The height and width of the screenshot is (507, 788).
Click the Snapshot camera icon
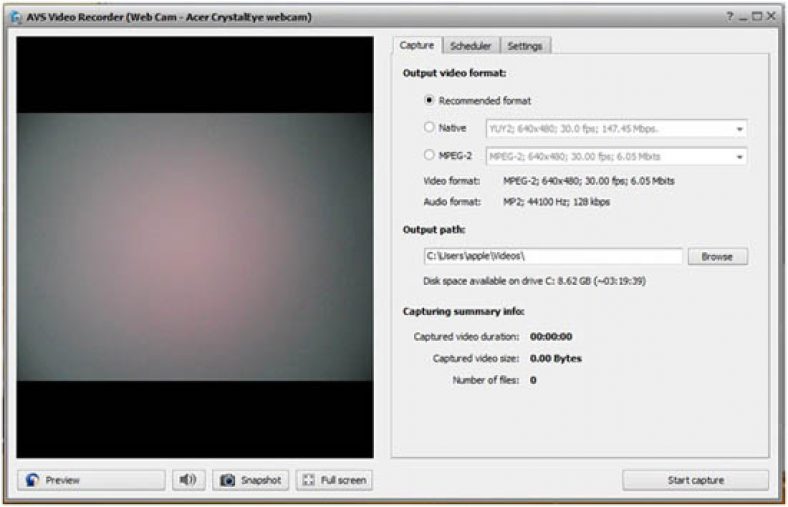click(228, 480)
